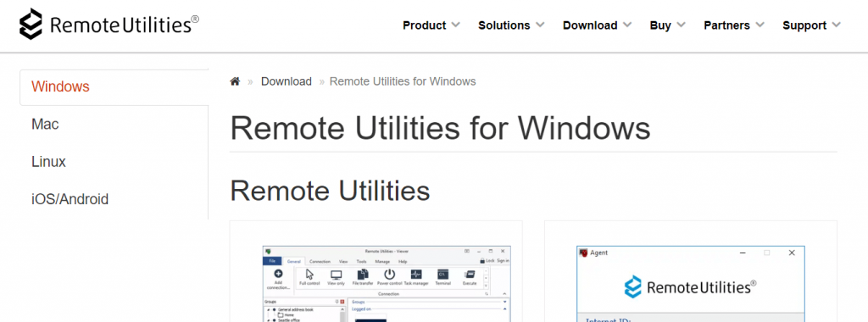Click General tab in Viewer screenshot

294,262
